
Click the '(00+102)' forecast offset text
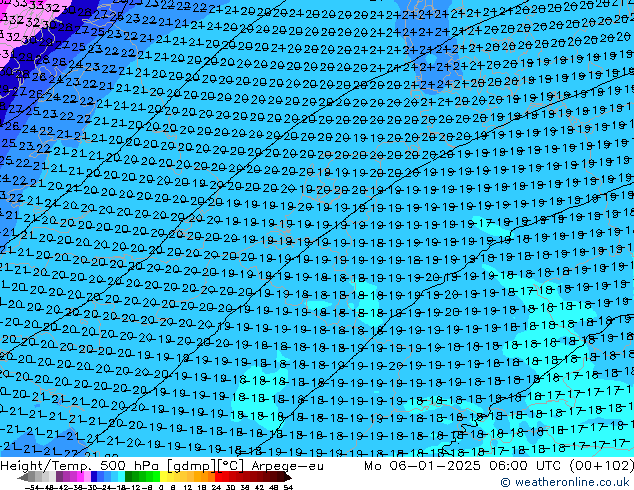click(x=601, y=466)
